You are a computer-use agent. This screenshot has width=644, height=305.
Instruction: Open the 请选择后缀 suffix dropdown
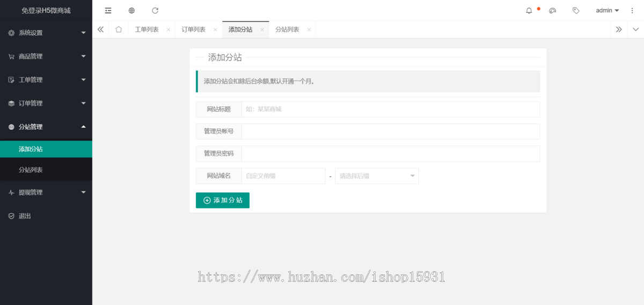point(377,176)
